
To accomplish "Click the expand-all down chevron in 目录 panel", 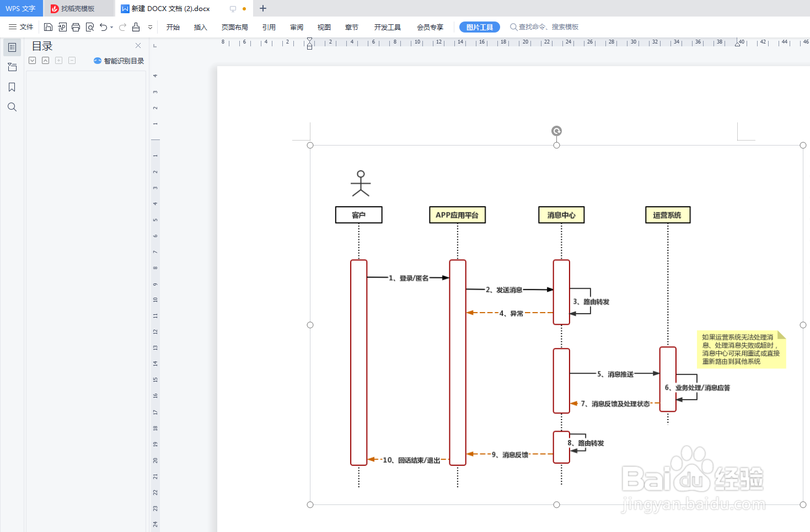I will click(x=33, y=61).
